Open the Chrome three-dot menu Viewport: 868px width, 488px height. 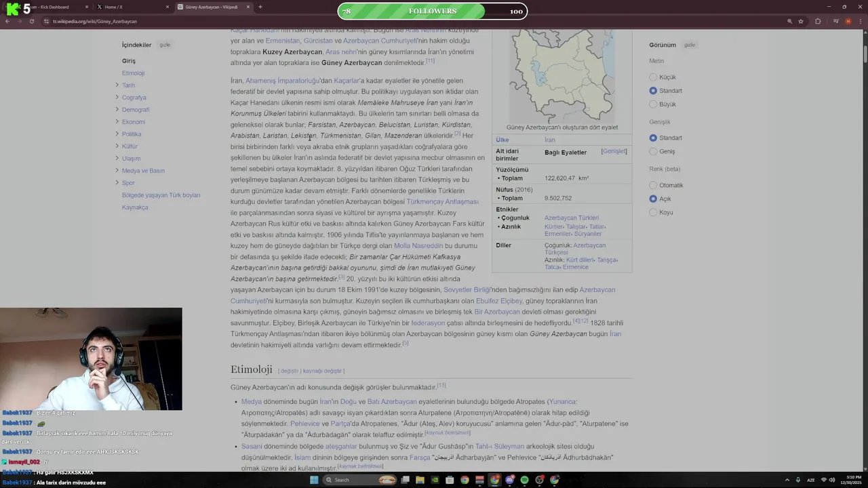point(861,21)
